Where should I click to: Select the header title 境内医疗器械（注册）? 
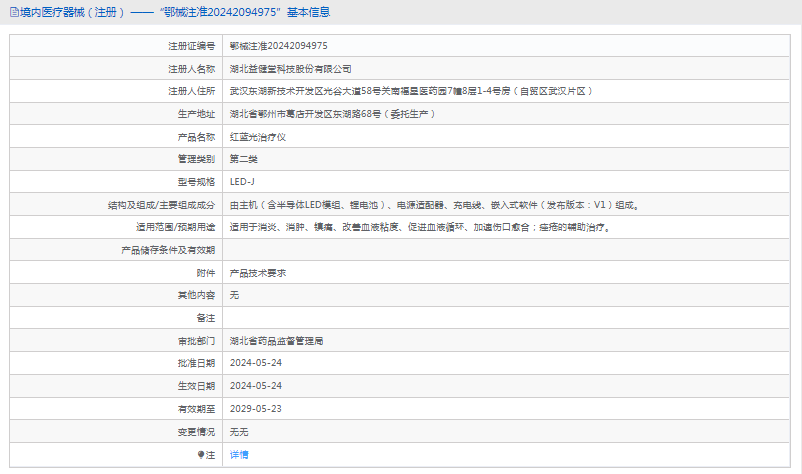[72, 12]
